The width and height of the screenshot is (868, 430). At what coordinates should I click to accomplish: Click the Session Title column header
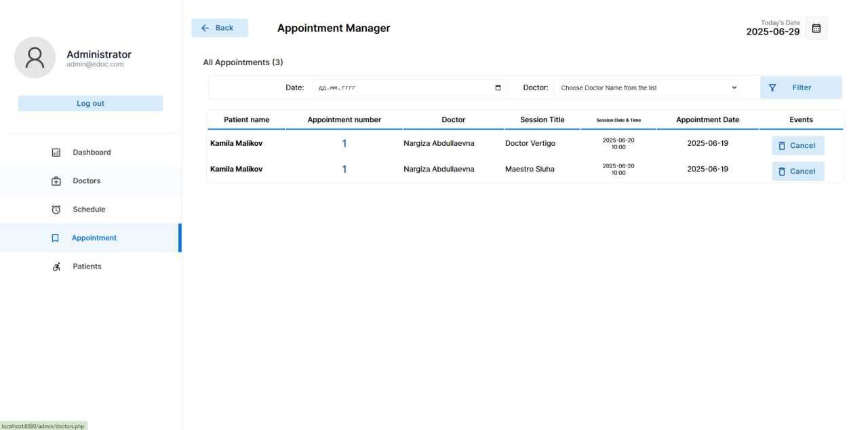pos(542,119)
